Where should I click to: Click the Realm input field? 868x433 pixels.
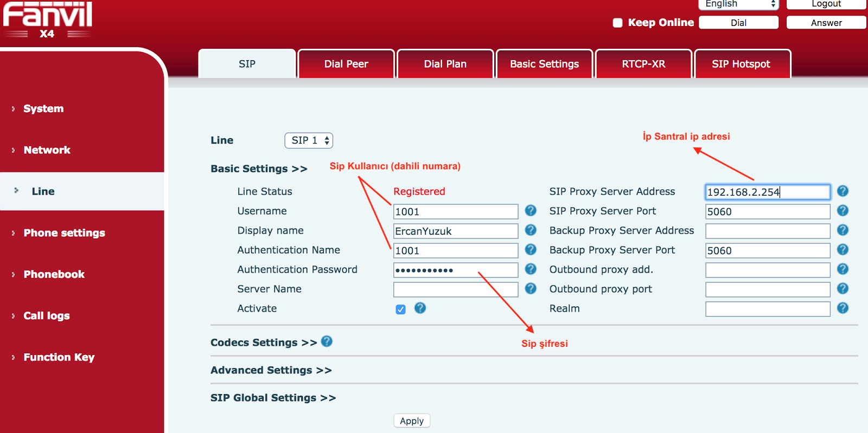[768, 309]
